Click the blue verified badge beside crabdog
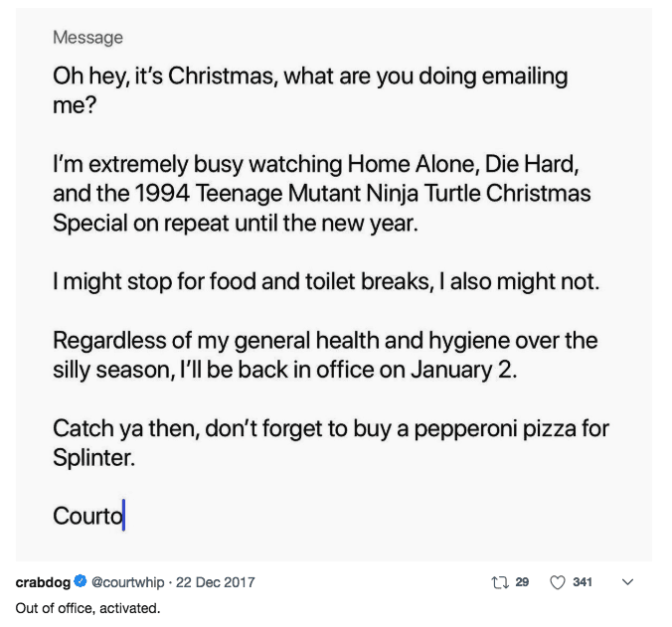The image size is (672, 627). 80,582
